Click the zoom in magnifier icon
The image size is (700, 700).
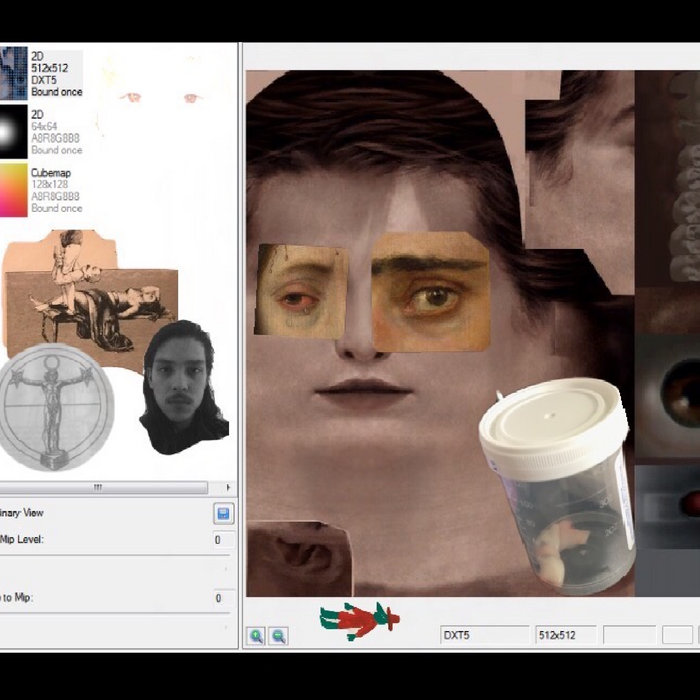(257, 636)
